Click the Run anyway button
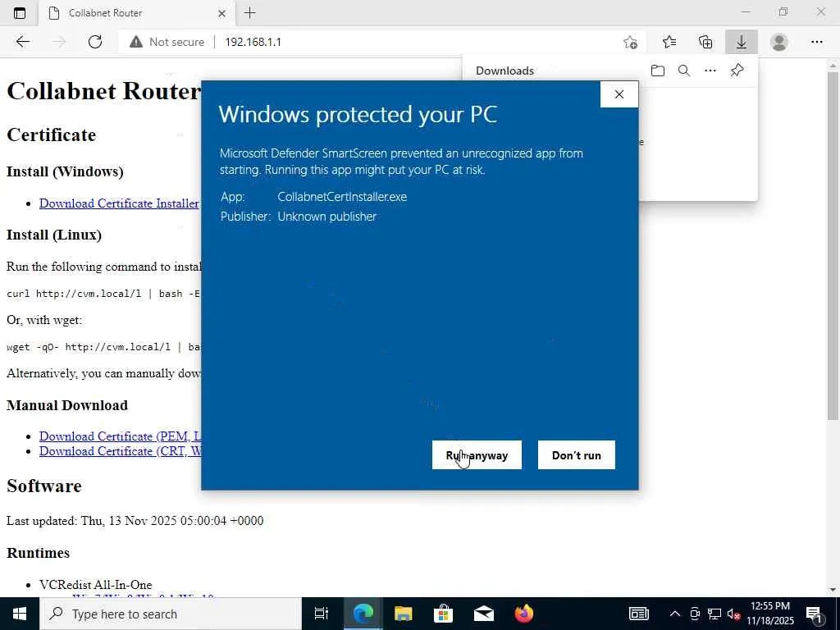Image resolution: width=840 pixels, height=630 pixels. 477,454
